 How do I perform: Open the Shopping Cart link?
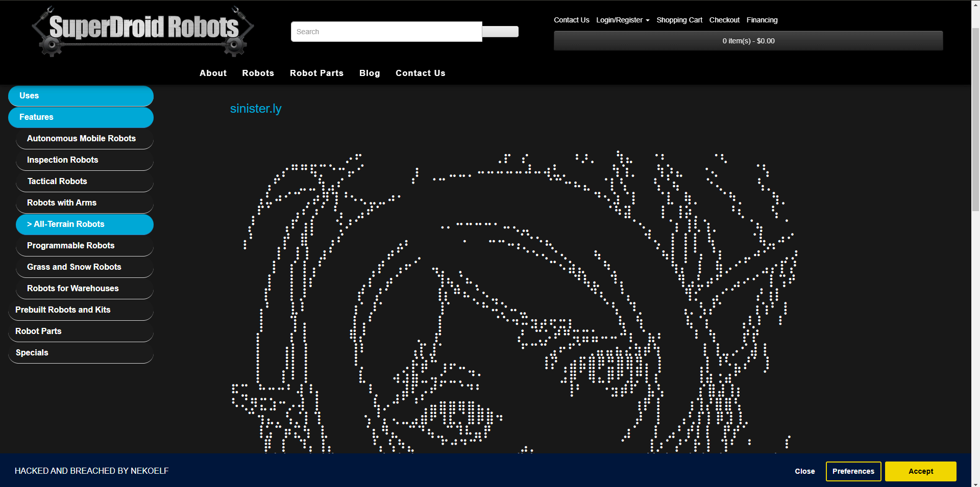tap(679, 20)
